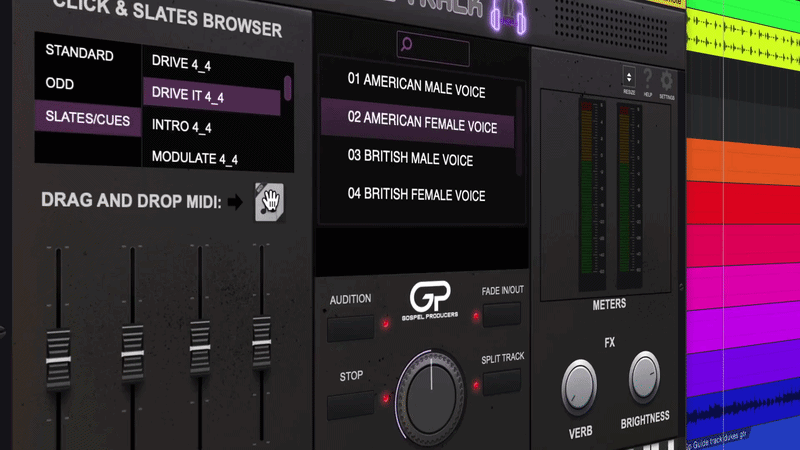Open the Settings gear icon
The height and width of the screenshot is (450, 800).
[x=666, y=81]
